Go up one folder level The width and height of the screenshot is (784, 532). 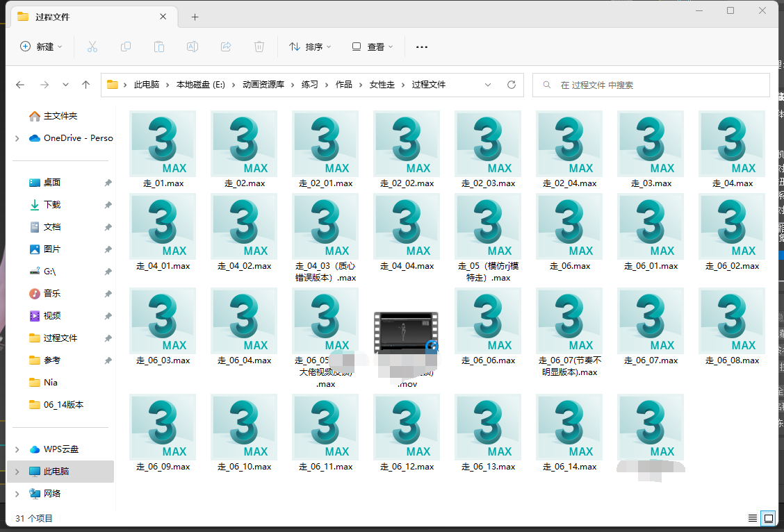86,85
